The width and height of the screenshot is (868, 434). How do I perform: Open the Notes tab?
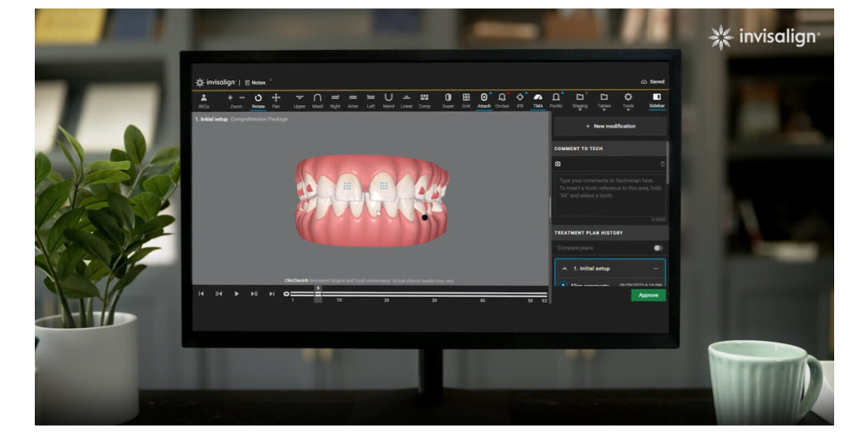click(x=256, y=83)
